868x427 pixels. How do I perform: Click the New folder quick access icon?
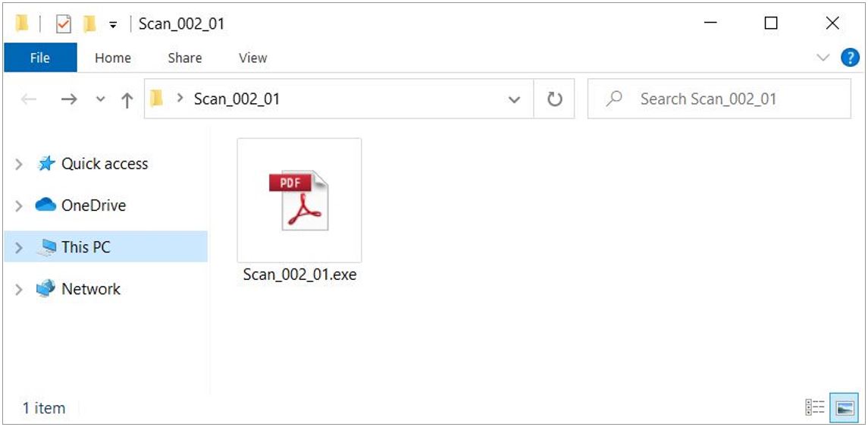pos(89,24)
